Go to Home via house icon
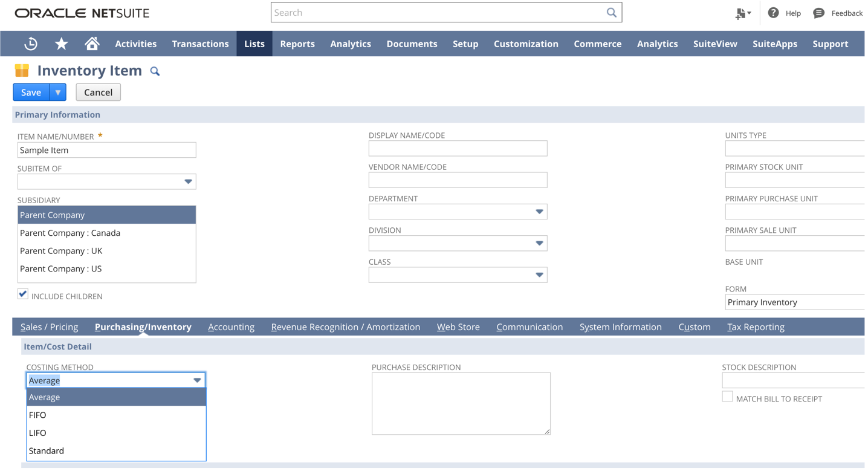This screenshot has height=471, width=868. [92, 44]
